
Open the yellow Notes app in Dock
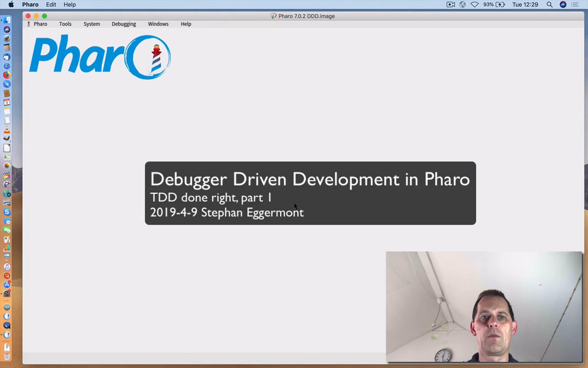[7, 111]
